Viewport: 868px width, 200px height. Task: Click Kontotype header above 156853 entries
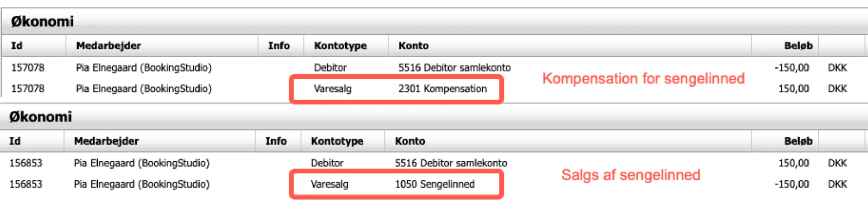click(337, 141)
